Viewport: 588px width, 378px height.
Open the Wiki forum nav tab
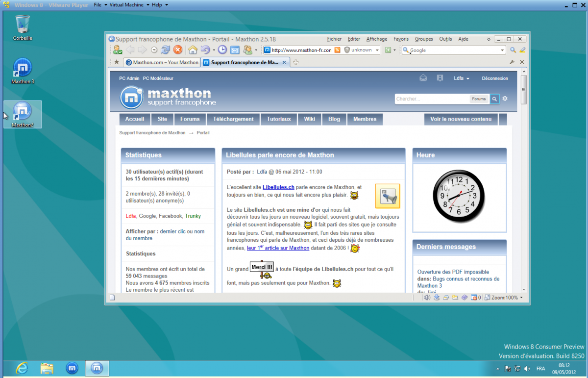click(x=310, y=119)
